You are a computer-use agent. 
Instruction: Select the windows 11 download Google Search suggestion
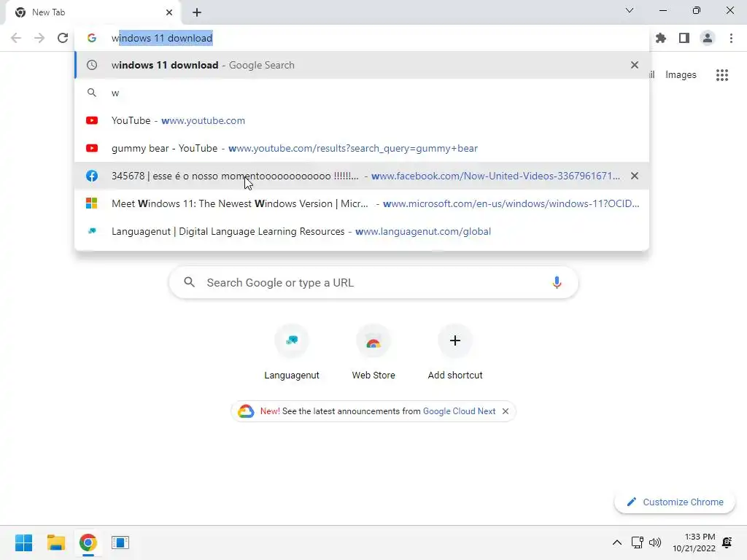362,65
